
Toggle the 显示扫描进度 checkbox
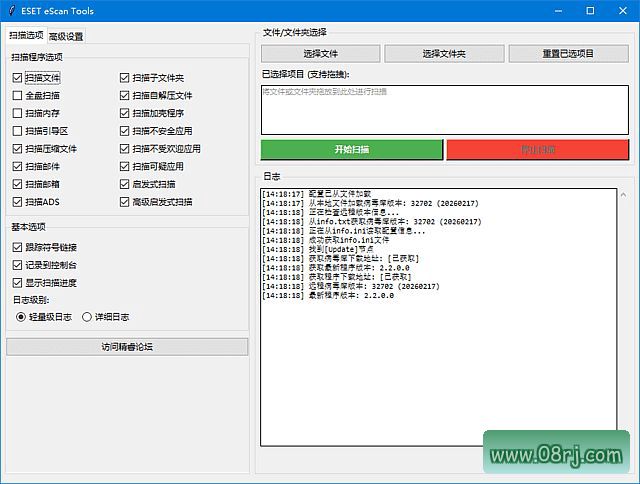tap(18, 282)
